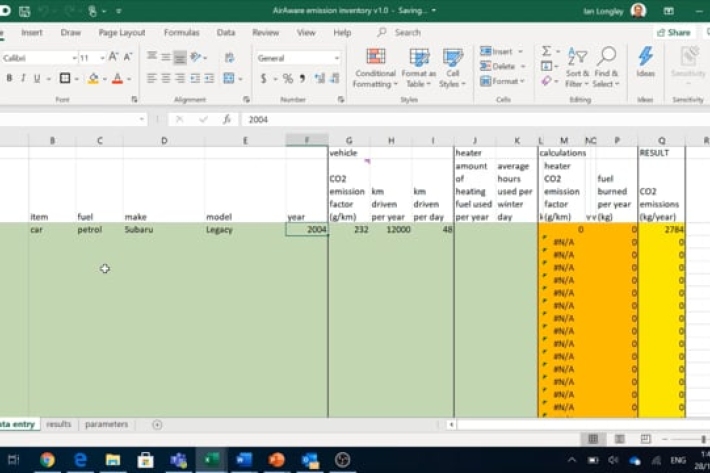Switch to the Formulas ribbon tab
Screen dimensions: 710x473
(x=181, y=32)
